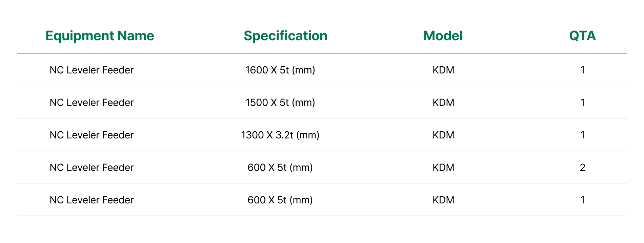
Task: Select the KDM model in the quantity 2 row
Action: [x=443, y=168]
